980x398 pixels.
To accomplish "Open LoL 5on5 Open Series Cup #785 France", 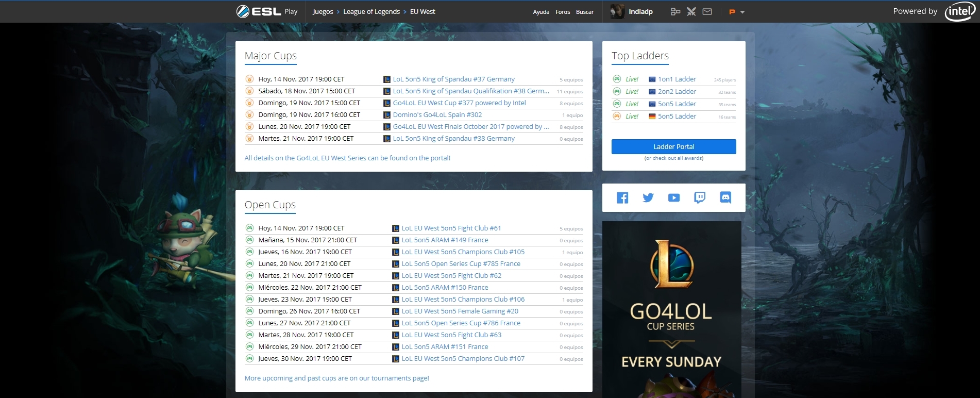I will click(461, 263).
